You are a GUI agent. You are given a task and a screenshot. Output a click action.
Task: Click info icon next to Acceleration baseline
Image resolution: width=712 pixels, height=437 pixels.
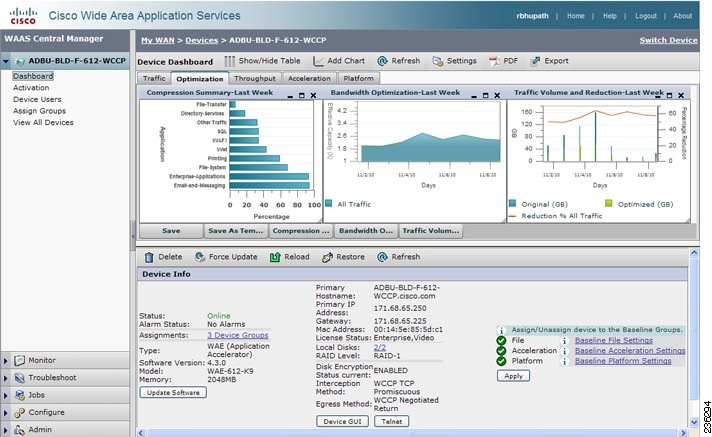564,351
